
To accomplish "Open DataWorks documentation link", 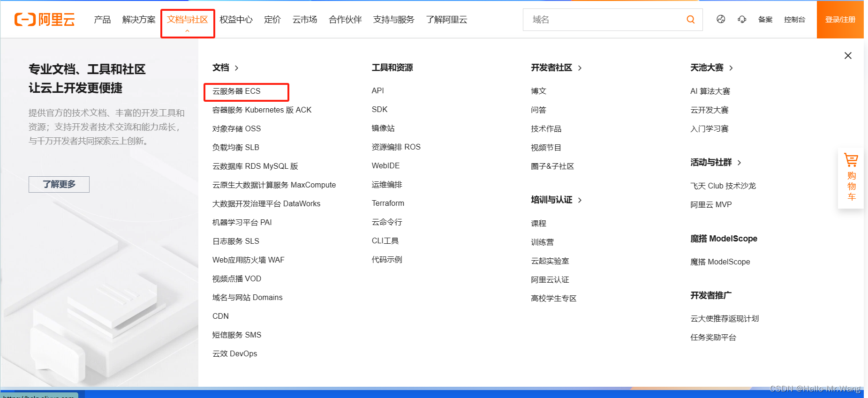I will point(266,203).
